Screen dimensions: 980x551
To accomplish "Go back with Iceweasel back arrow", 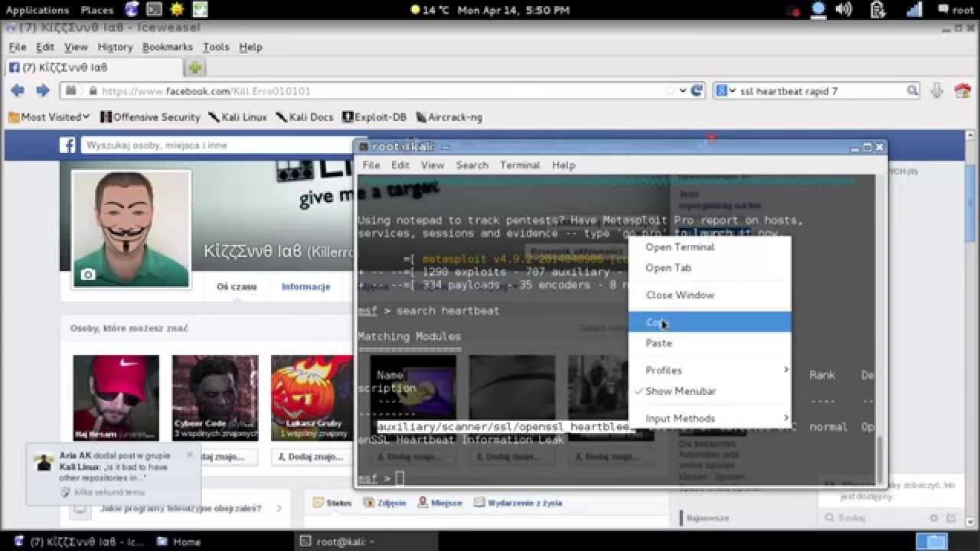I will (x=18, y=90).
